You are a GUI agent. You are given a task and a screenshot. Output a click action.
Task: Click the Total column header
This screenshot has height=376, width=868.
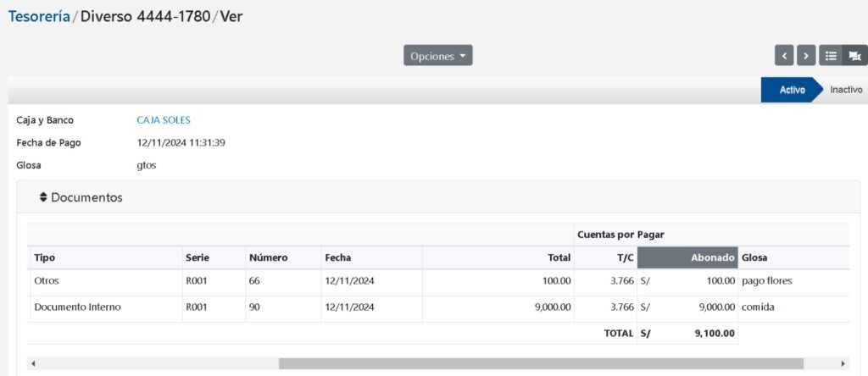pos(558,257)
